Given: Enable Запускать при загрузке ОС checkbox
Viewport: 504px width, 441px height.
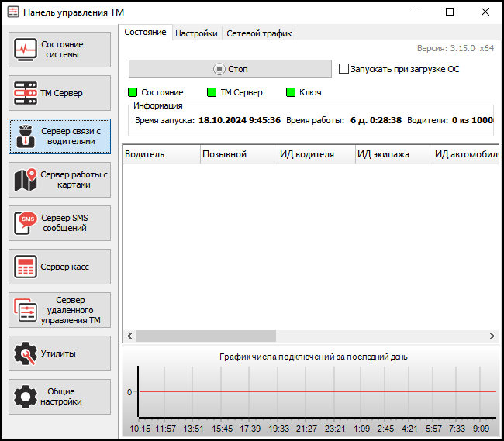Looking at the screenshot, I should [x=344, y=69].
